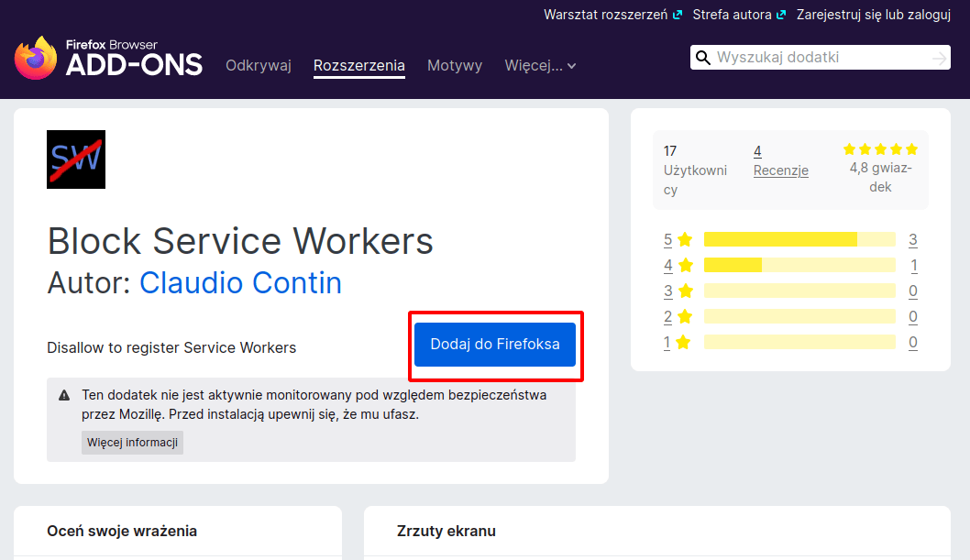
Task: Click the 3-star review count 0
Action: (x=913, y=291)
